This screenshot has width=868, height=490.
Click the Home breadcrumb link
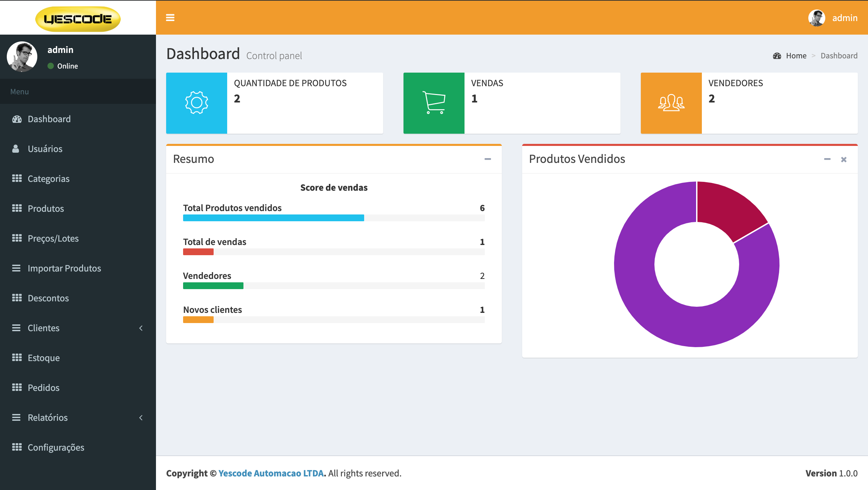point(796,56)
